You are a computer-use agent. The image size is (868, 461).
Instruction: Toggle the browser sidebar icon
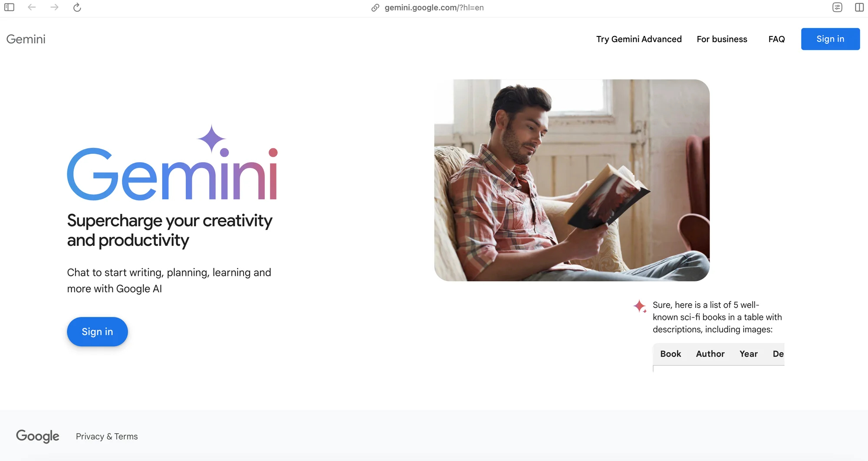pyautogui.click(x=9, y=7)
